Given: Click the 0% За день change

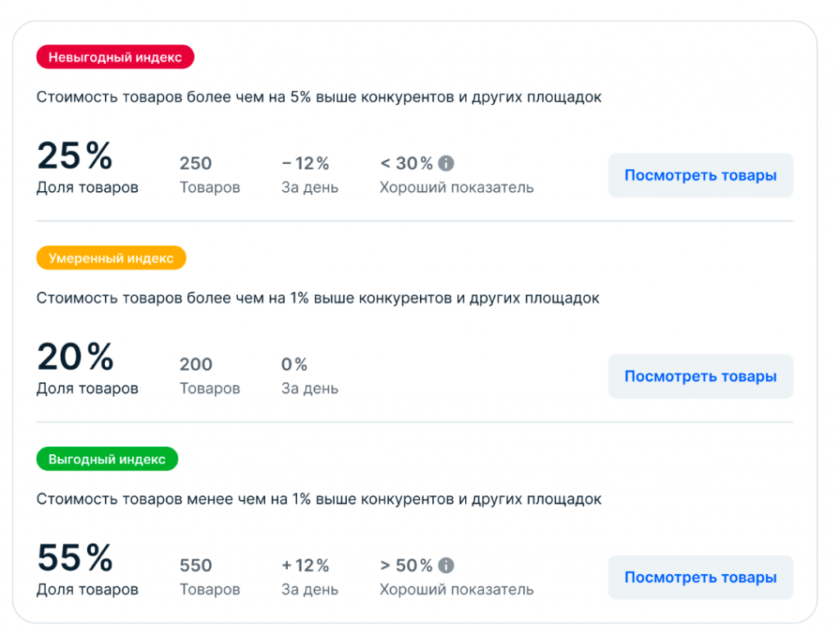Looking at the screenshot, I should click(294, 364).
